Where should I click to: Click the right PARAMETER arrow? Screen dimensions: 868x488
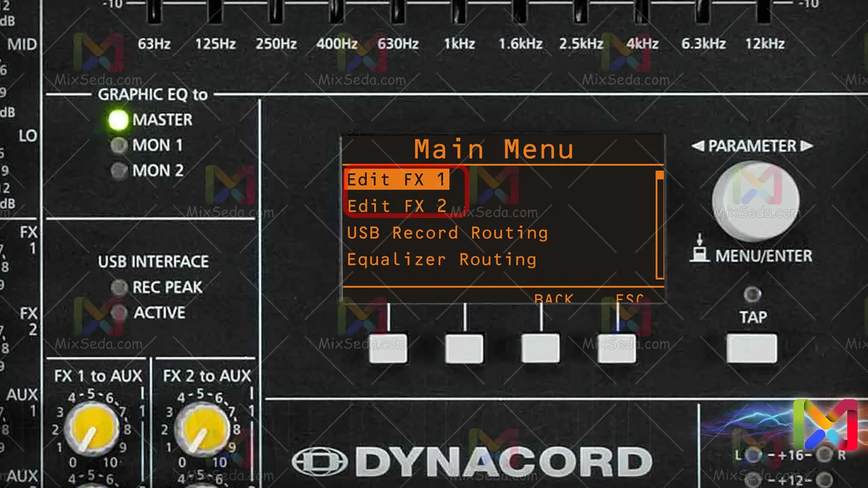coord(806,146)
